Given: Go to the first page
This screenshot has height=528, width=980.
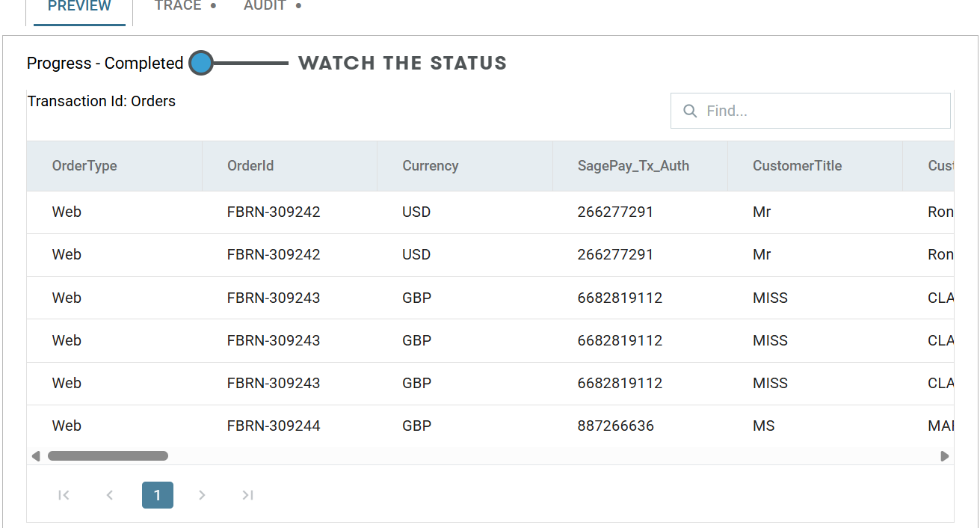Looking at the screenshot, I should [x=64, y=495].
